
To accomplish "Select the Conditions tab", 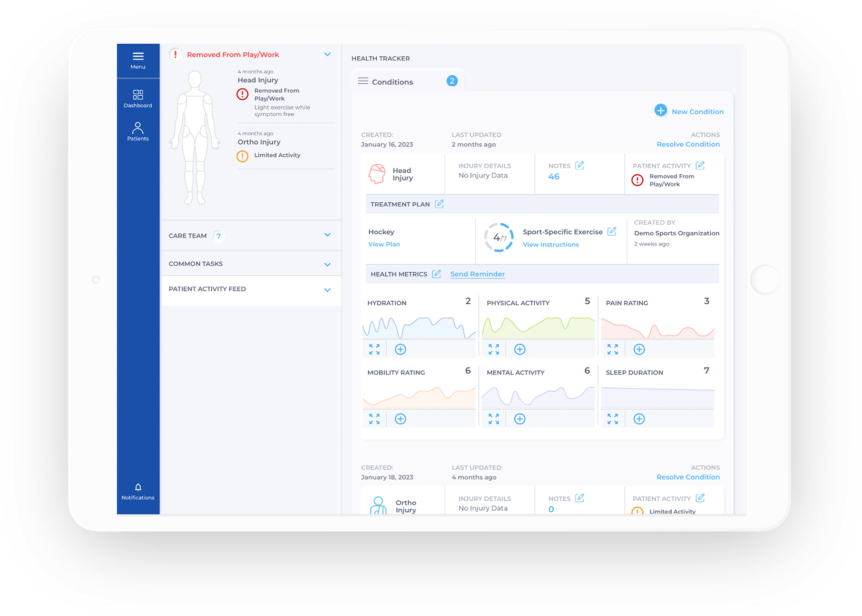I will [x=408, y=81].
